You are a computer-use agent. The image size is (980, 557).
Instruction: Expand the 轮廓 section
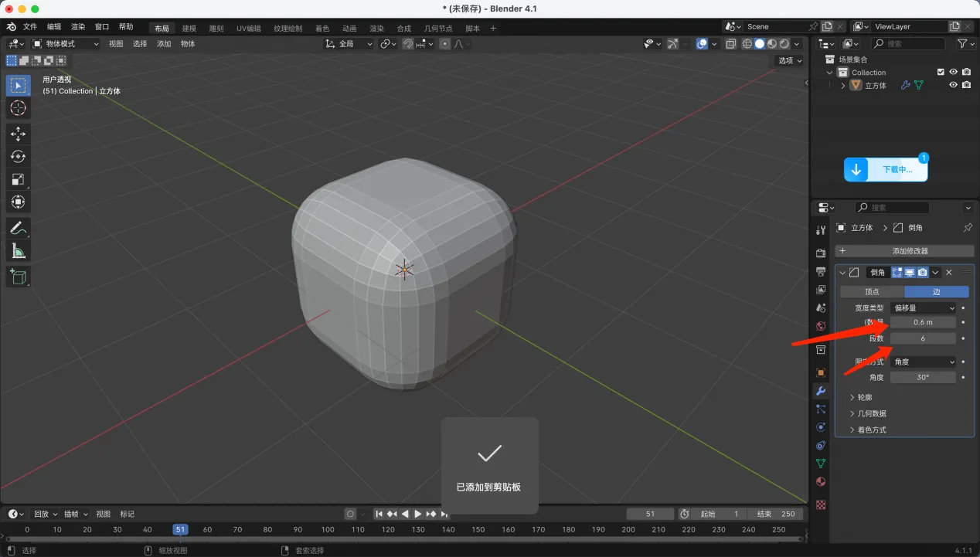tap(864, 397)
